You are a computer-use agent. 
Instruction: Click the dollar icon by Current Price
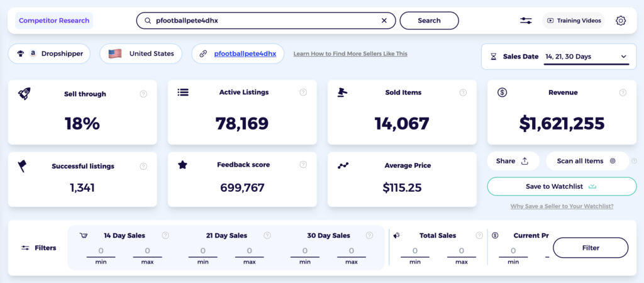496,235
